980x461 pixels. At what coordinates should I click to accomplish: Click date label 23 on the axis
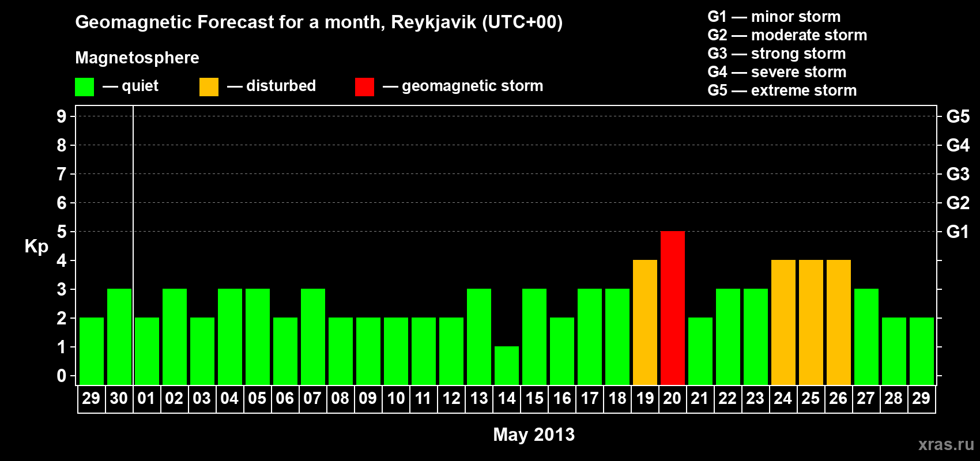tap(755, 399)
